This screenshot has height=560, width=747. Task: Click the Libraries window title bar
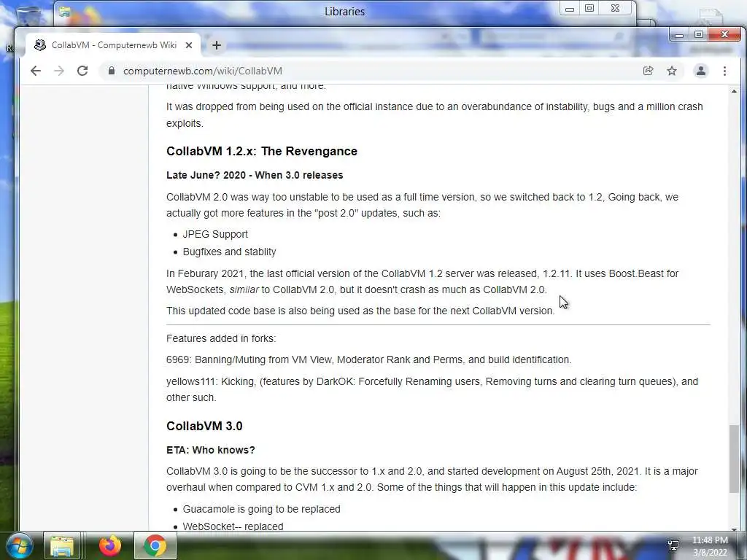[344, 12]
